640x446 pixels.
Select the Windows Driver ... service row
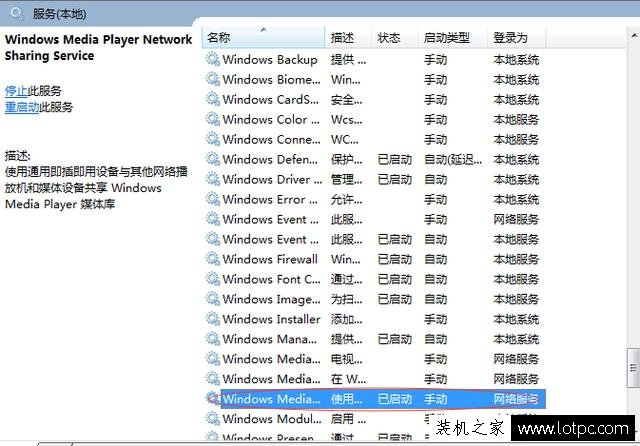[374, 180]
